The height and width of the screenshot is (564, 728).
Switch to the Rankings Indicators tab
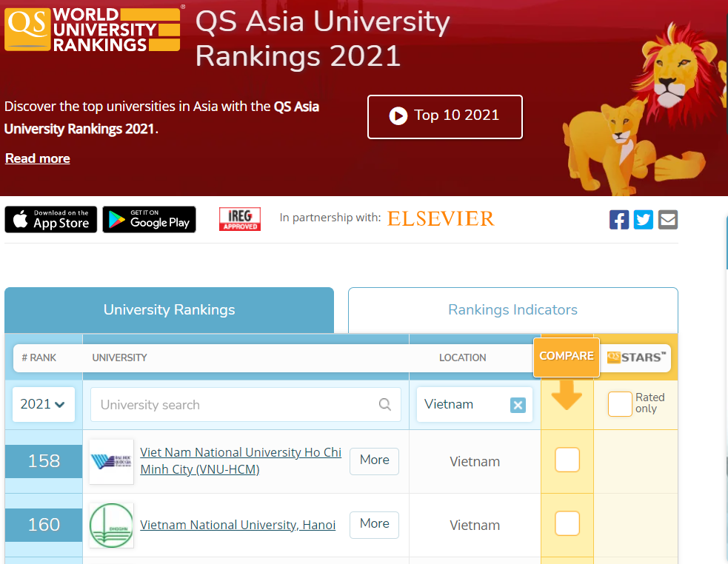tap(512, 309)
